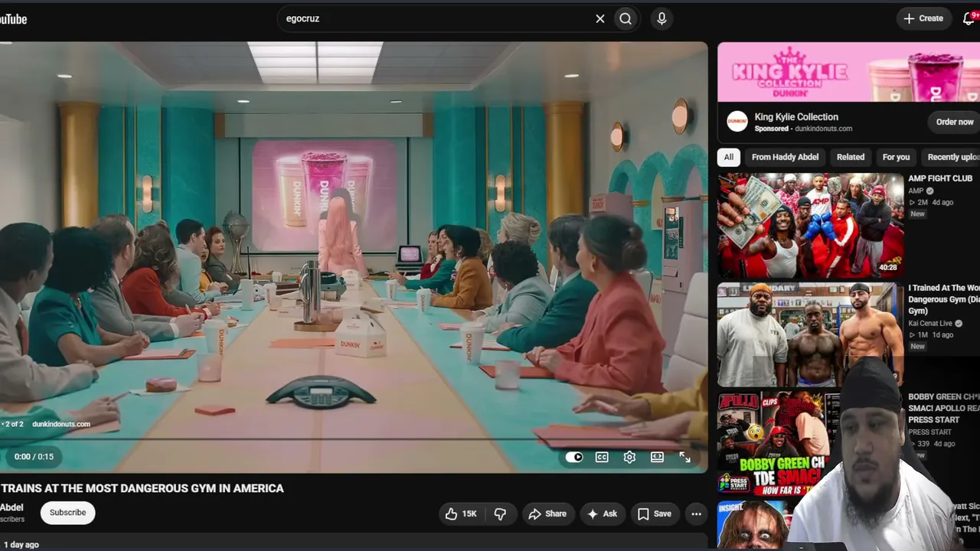
Task: Enter fullscreen on the video player
Action: [x=684, y=457]
